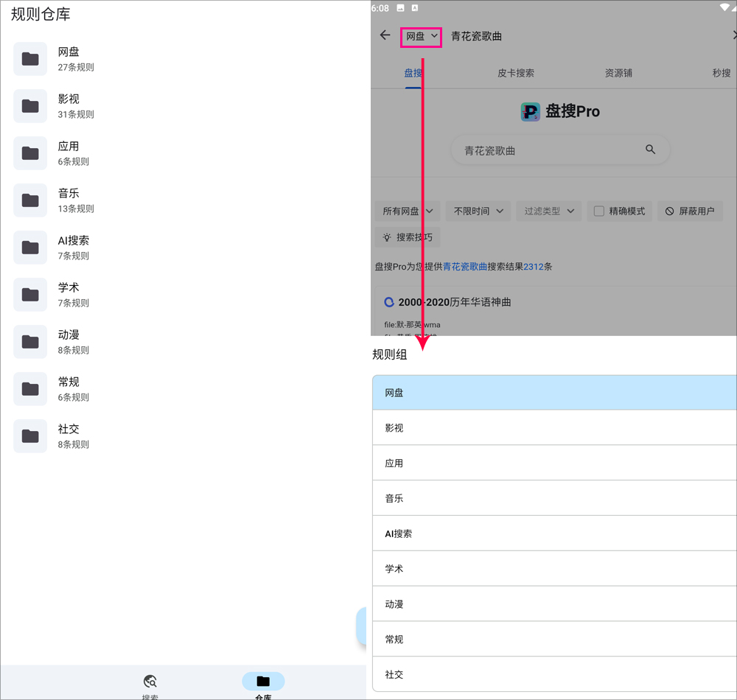This screenshot has width=737, height=700.
Task: Click the 青花瓷歌曲 title in top bar
Action: click(476, 36)
